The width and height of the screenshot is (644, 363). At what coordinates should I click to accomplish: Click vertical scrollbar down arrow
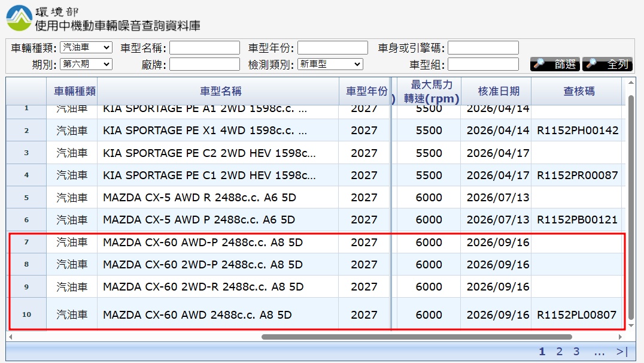click(631, 326)
